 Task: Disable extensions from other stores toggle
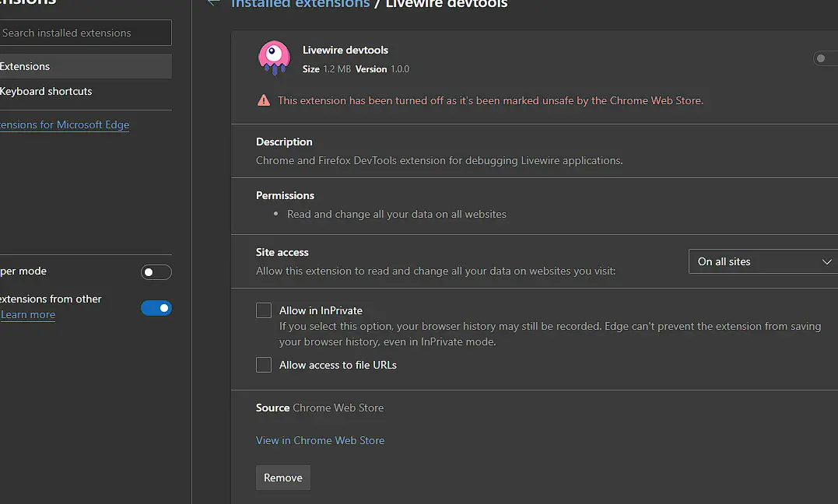pyautogui.click(x=156, y=308)
